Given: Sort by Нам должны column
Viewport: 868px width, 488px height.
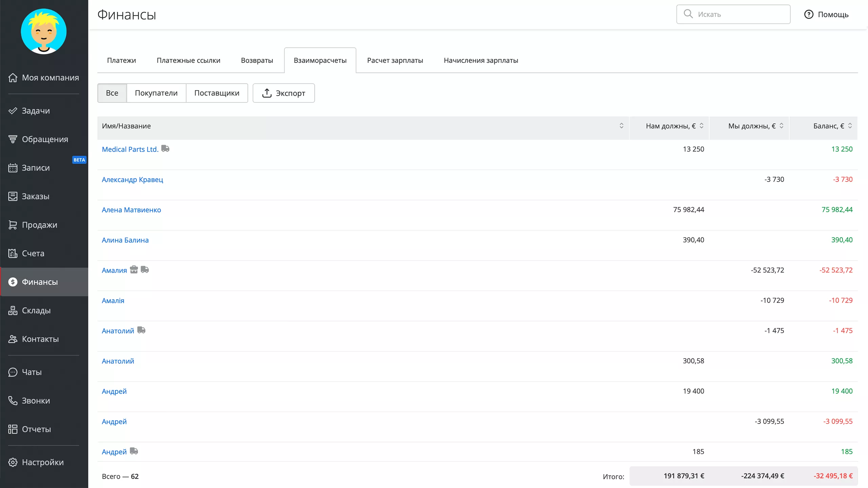Looking at the screenshot, I should (702, 126).
